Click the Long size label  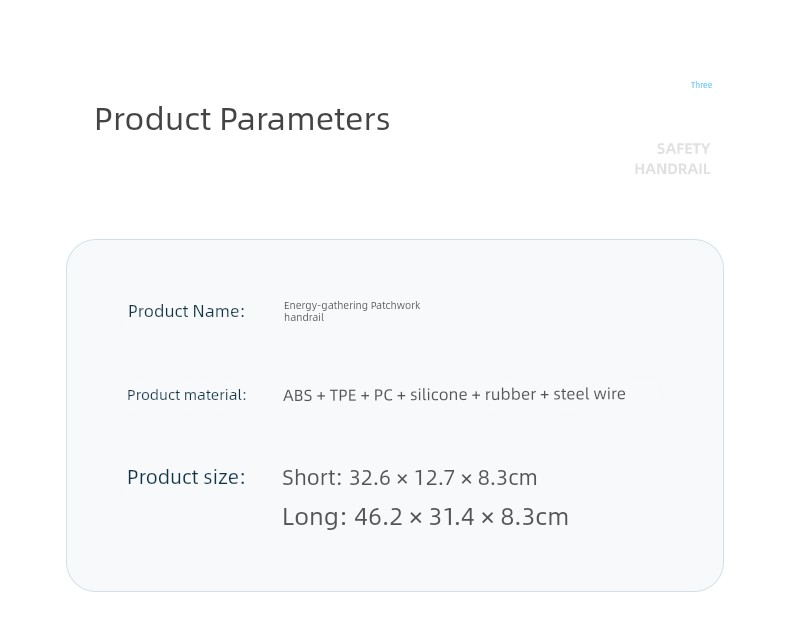click(314, 517)
